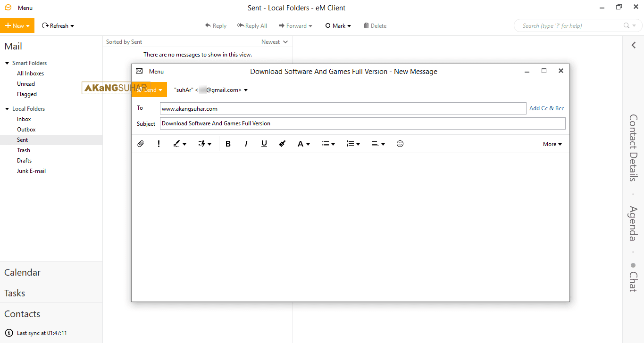Screen dimensions: 644x343
Task: Click the magnifier icon in the search box
Action: click(627, 26)
